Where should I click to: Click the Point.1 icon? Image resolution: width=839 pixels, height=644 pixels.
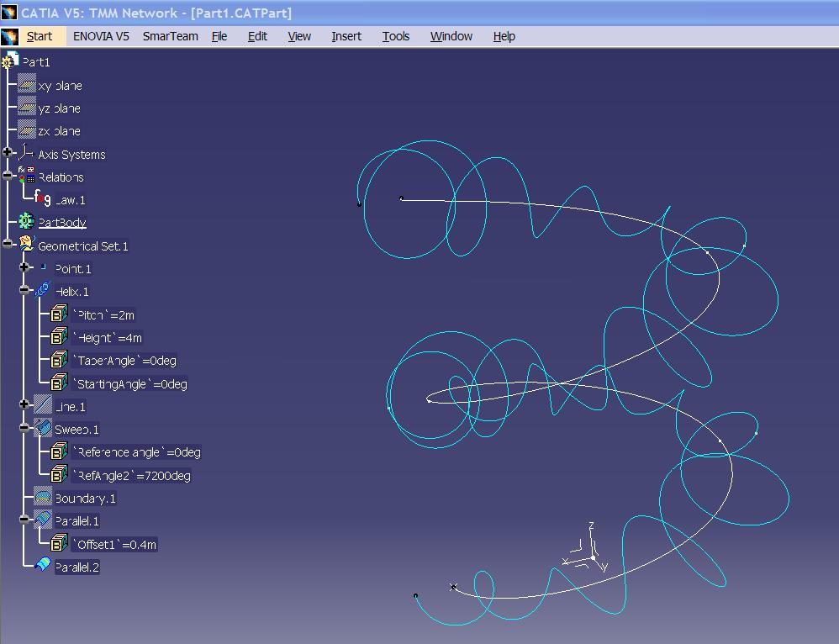coord(43,267)
